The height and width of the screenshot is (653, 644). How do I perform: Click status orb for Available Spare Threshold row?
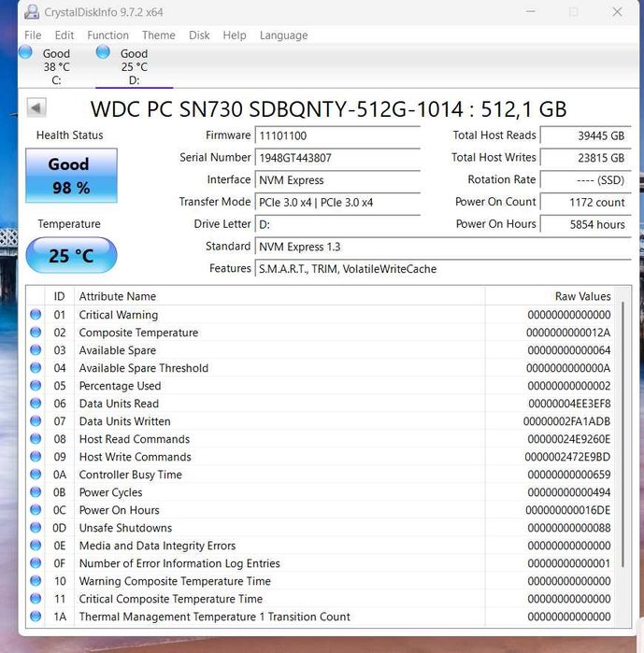pyautogui.click(x=36, y=368)
